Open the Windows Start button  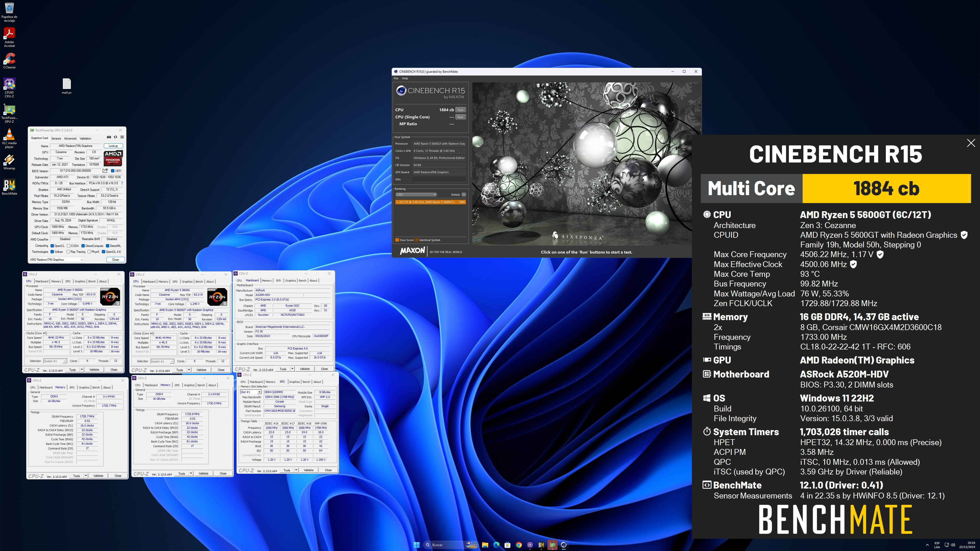416,545
